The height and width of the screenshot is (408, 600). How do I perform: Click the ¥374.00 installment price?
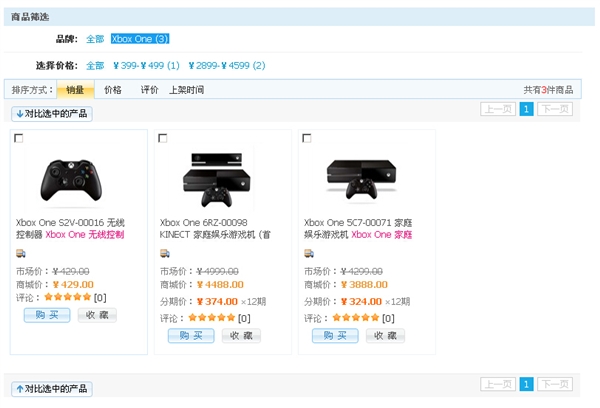coord(217,302)
